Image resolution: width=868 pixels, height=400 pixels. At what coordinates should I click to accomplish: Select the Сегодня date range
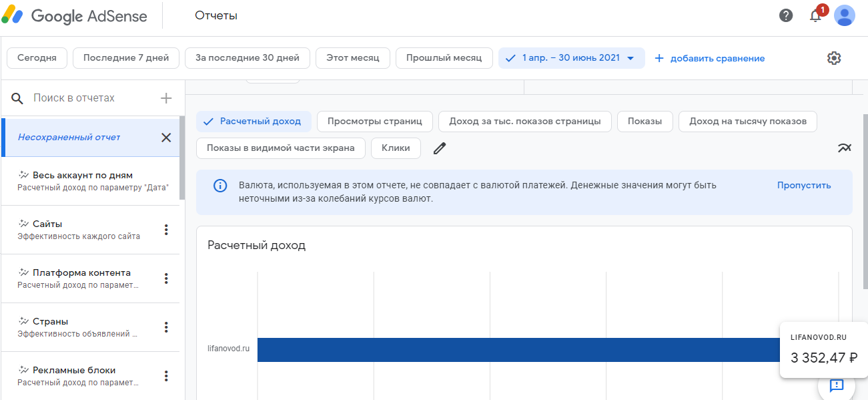pos(37,58)
